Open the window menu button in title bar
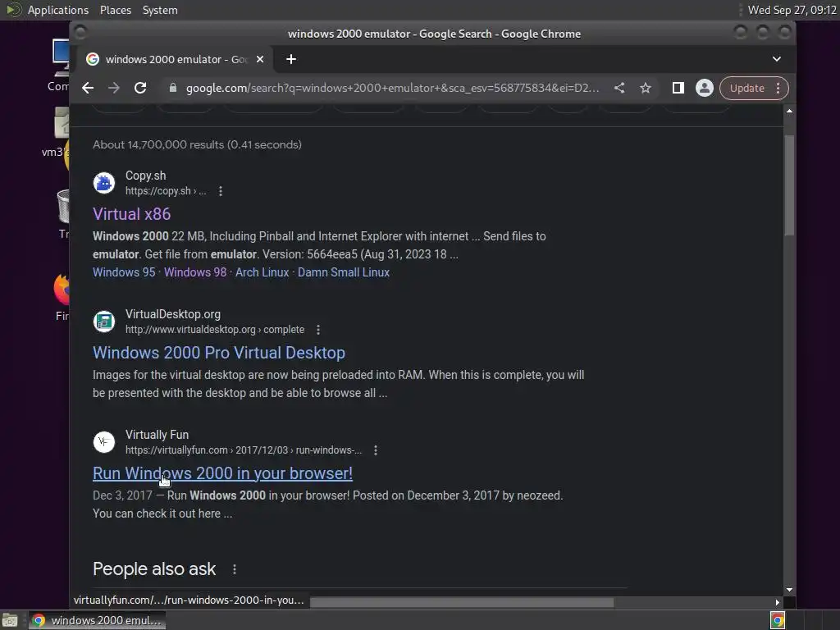840x630 pixels. coord(80,33)
